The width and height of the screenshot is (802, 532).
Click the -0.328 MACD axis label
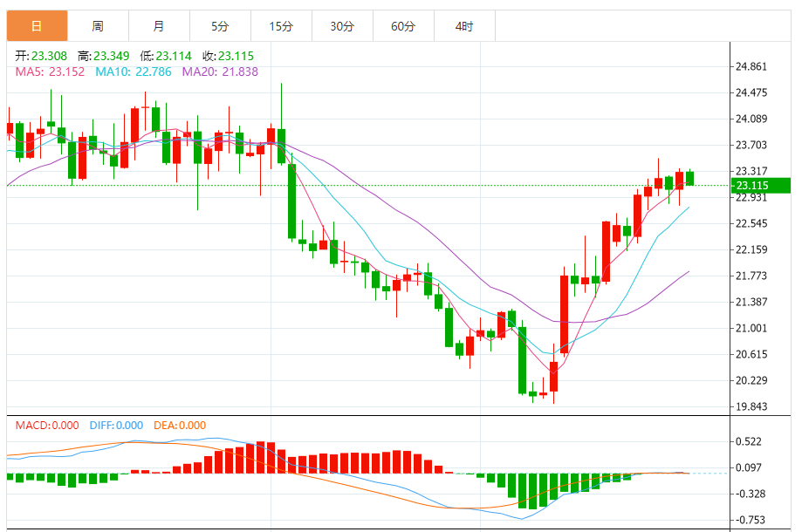750,494
